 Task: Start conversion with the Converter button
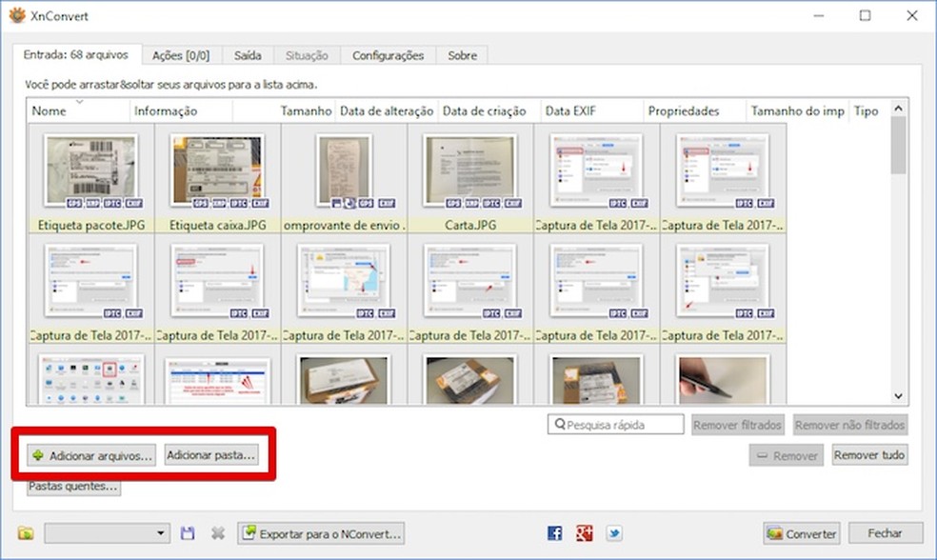point(801,533)
